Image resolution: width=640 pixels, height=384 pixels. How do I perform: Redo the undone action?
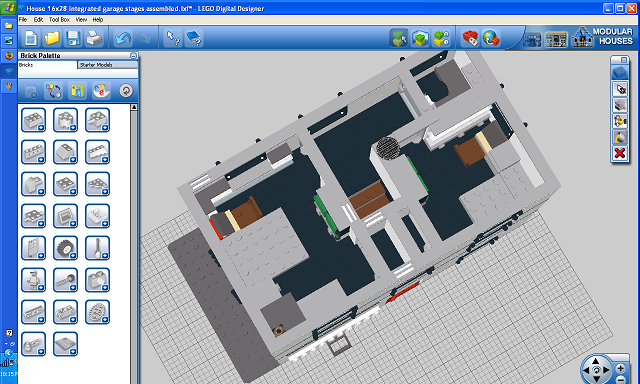click(144, 38)
